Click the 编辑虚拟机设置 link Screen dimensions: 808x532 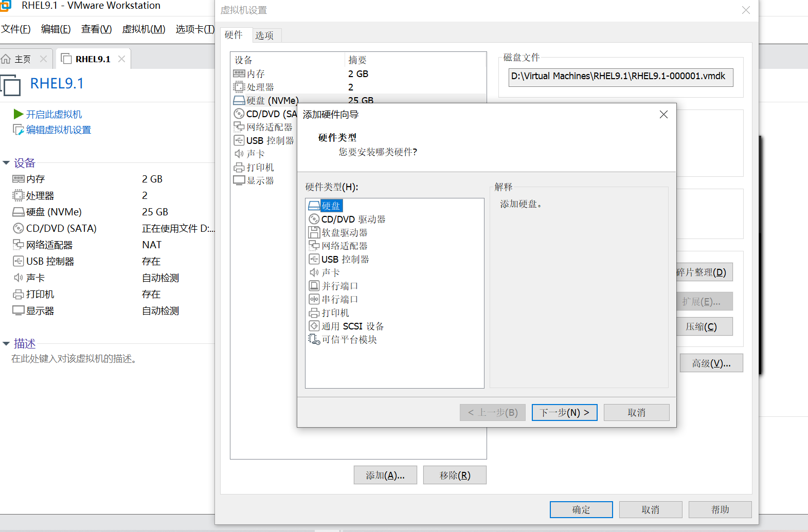tap(59, 130)
